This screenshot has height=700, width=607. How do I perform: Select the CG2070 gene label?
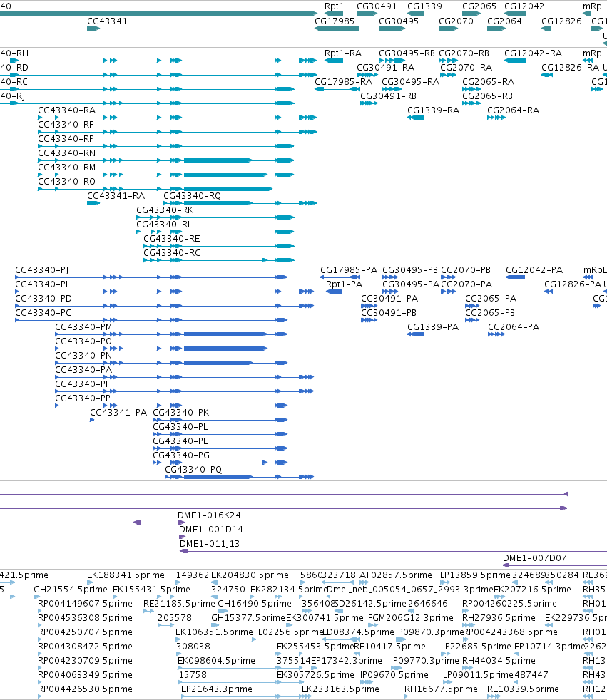[x=456, y=21]
